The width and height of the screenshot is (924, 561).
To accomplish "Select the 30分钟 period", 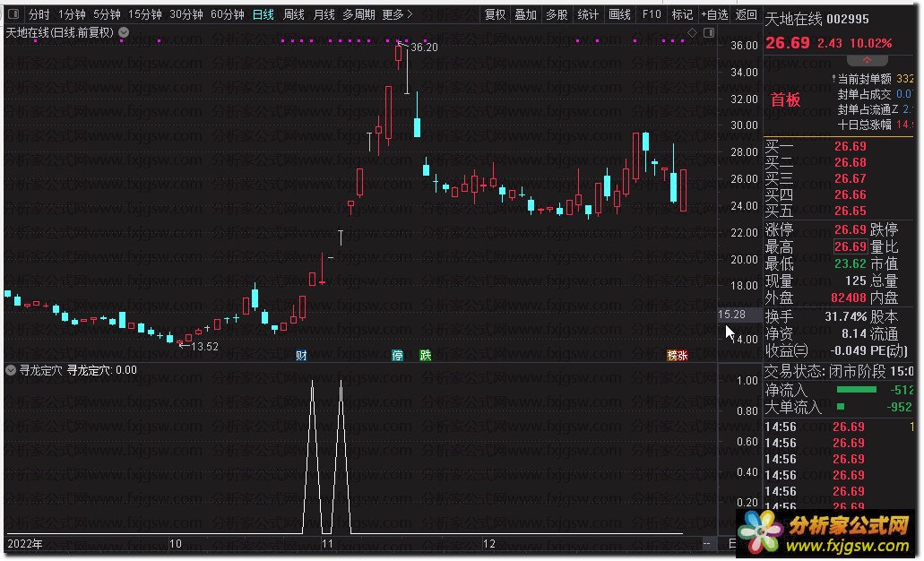I will pos(186,14).
